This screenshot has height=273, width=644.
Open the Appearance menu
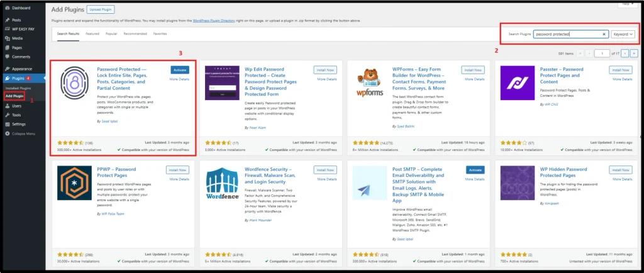(22, 69)
